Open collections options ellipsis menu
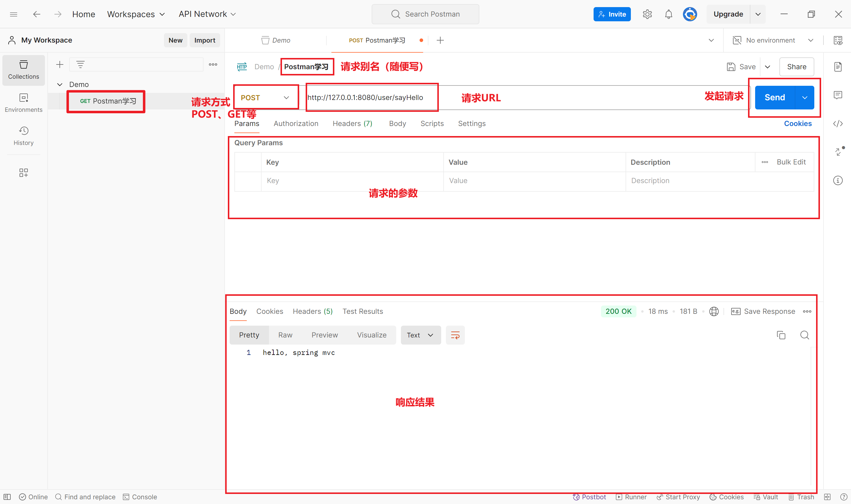This screenshot has height=504, width=851. [x=213, y=64]
